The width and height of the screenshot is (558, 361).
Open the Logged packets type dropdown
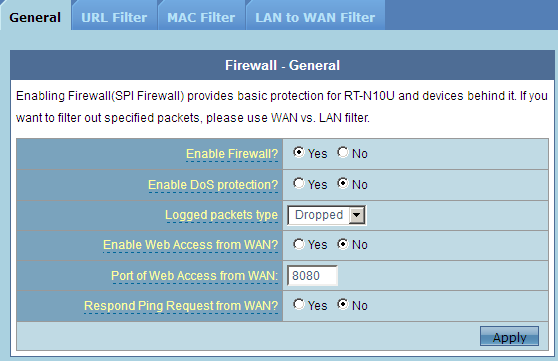pos(326,215)
